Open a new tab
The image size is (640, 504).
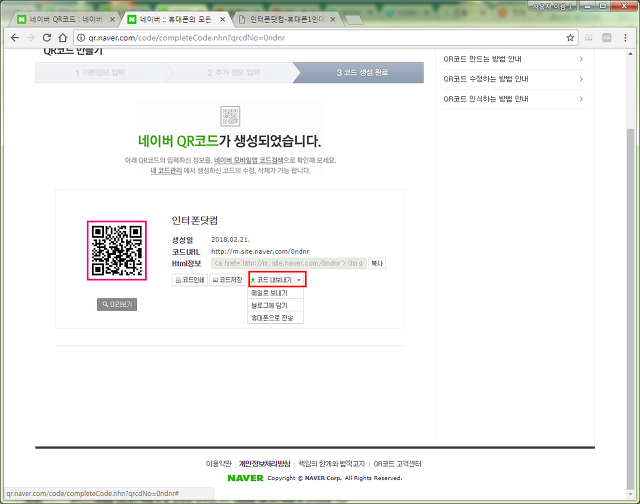coord(353,20)
